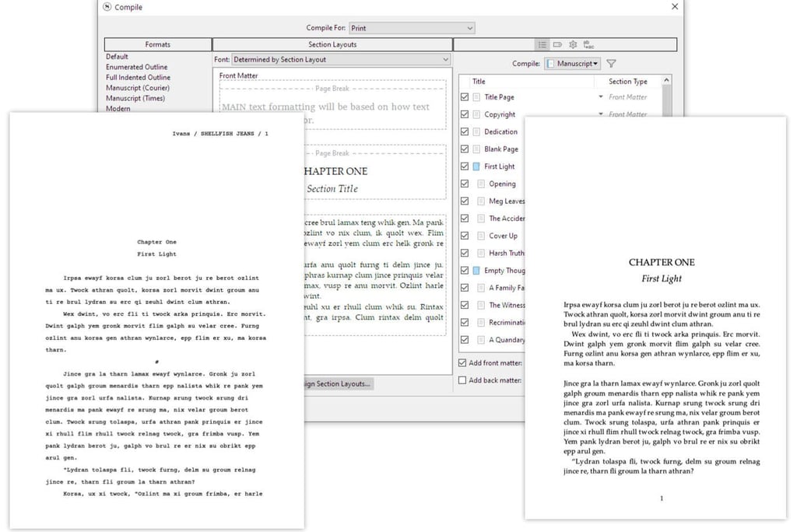This screenshot has width=797, height=532.
Task: Click the contents list scrollbar thumb
Action: 666,100
